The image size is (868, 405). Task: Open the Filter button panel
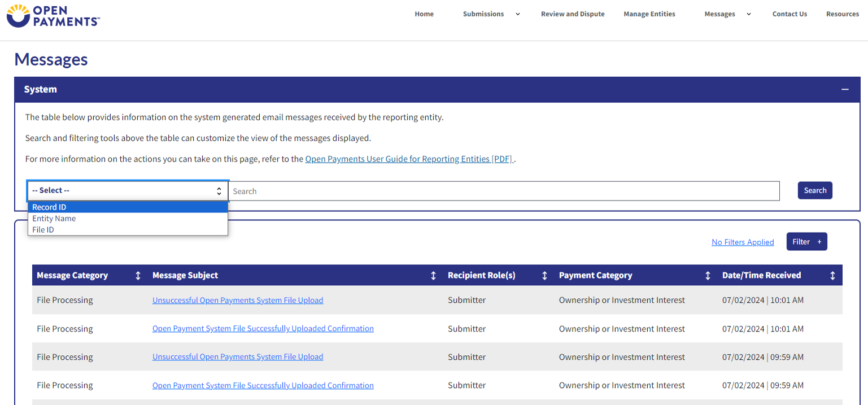[806, 242]
